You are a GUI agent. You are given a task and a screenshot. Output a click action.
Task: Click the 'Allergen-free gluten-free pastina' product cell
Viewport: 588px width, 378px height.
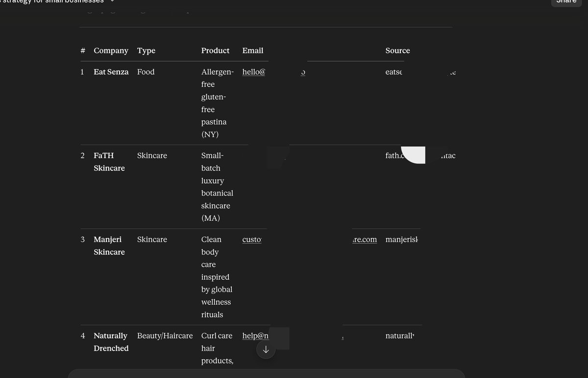click(217, 103)
